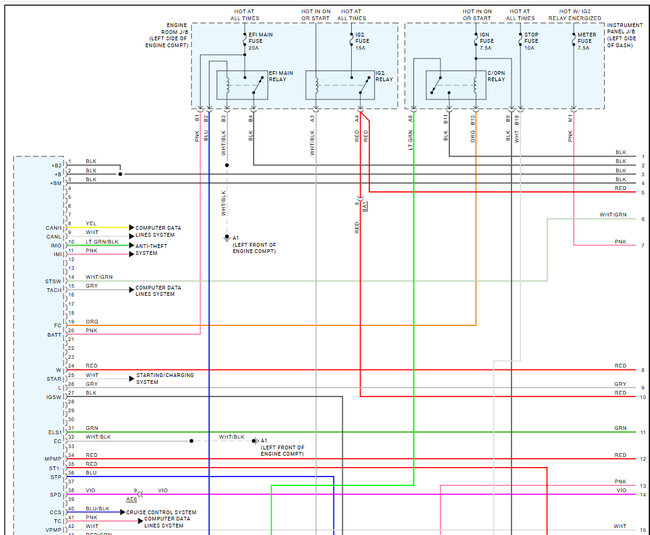Click the IG2 fuse symbol

pyautogui.click(x=352, y=39)
